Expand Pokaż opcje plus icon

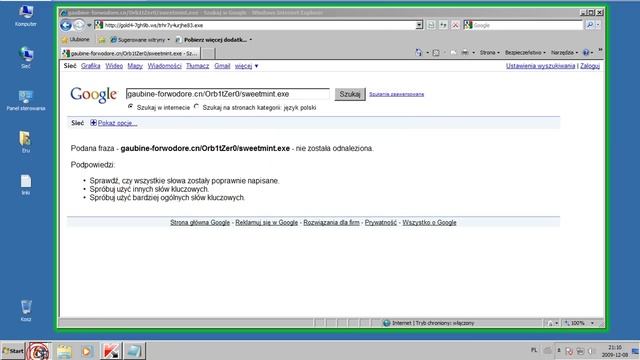point(93,123)
